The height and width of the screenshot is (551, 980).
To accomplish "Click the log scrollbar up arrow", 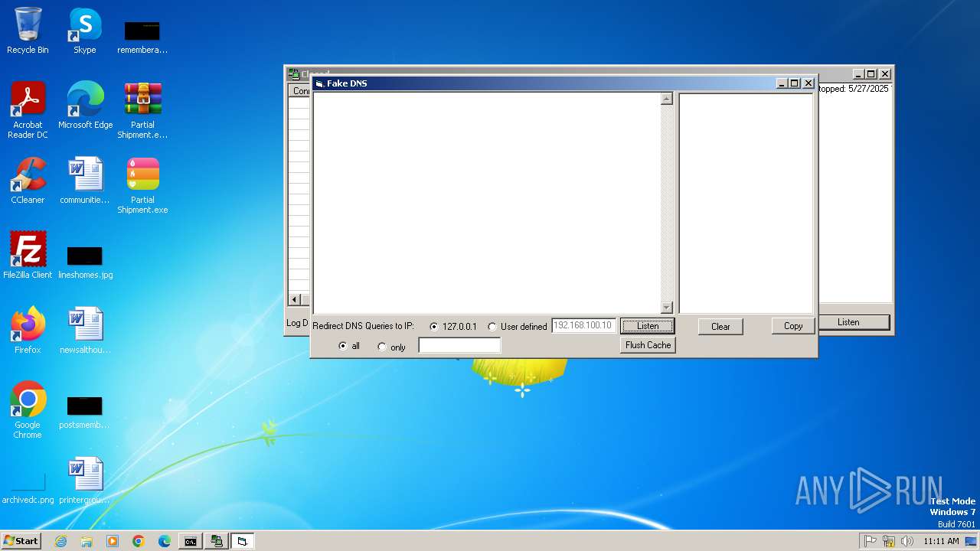I will tap(666, 99).
